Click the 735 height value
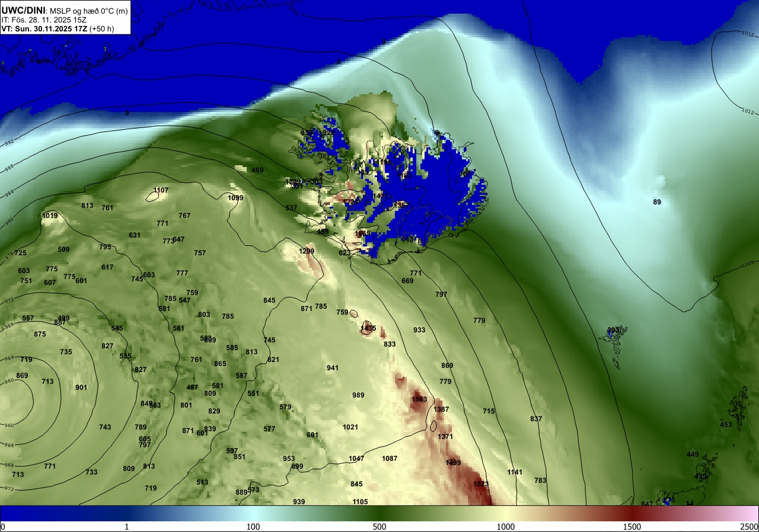Image resolution: width=759 pixels, height=532 pixels. pos(66,352)
